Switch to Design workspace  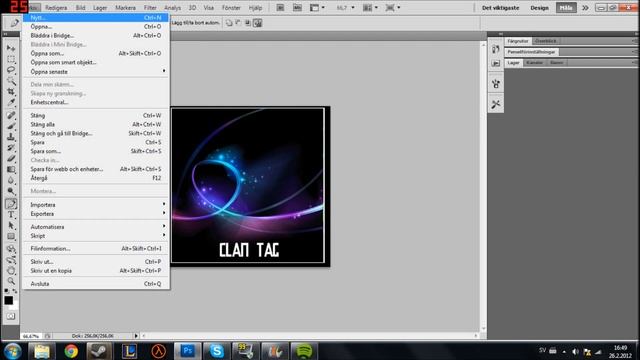[x=539, y=8]
